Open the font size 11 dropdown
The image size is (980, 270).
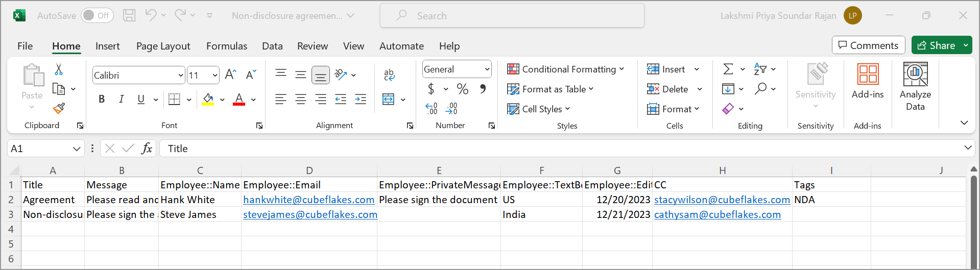(215, 76)
